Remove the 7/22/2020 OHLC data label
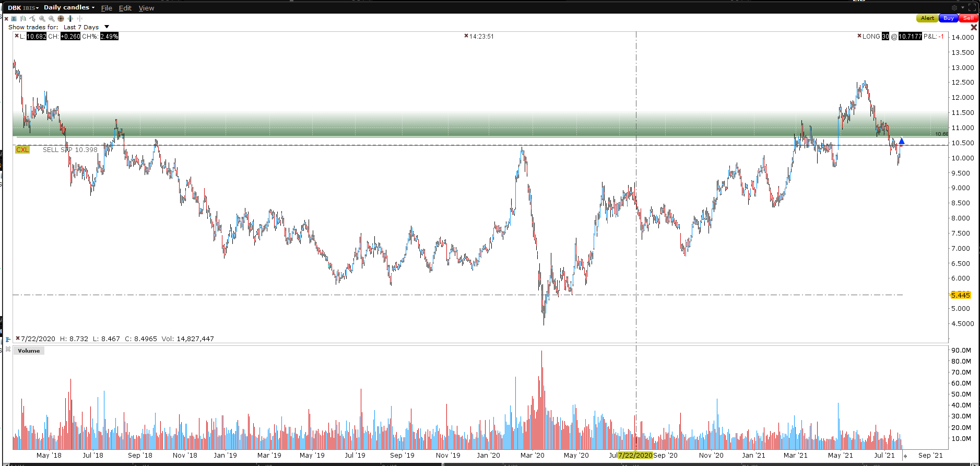980x466 pixels. [x=18, y=339]
